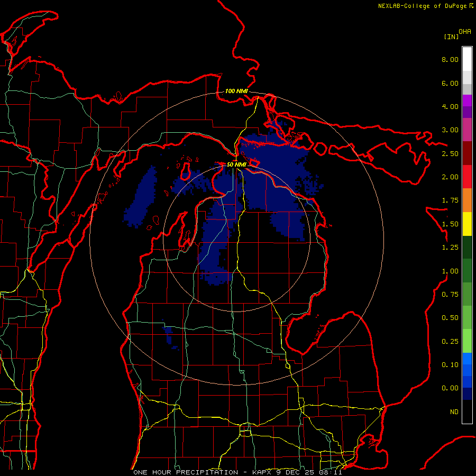Click the One Hour Precipitation KAPX footer caption

[237, 472]
